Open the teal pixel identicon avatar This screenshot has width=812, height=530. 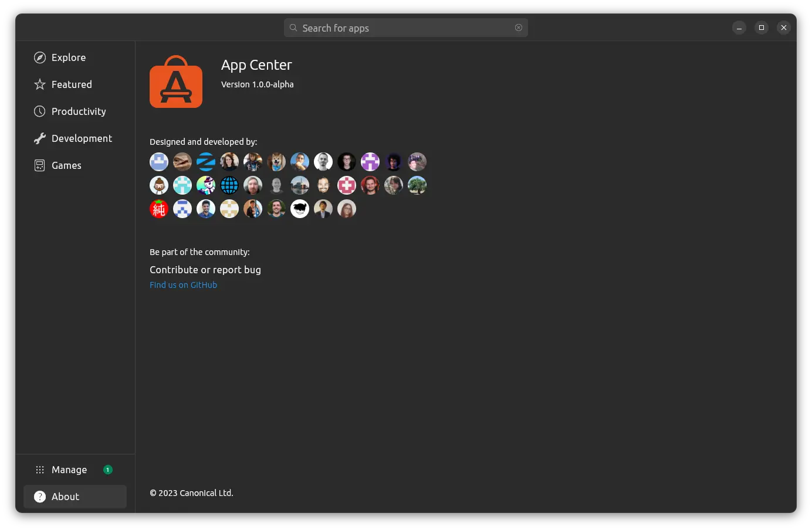point(182,185)
